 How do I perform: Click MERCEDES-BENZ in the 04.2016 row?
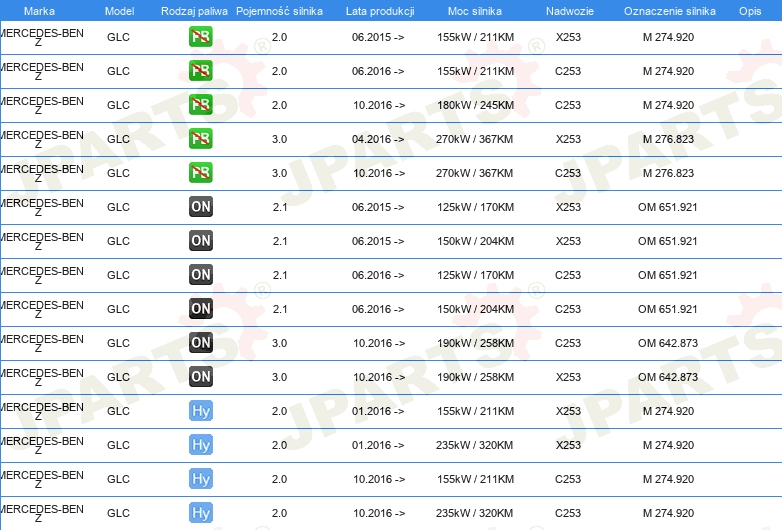41,139
